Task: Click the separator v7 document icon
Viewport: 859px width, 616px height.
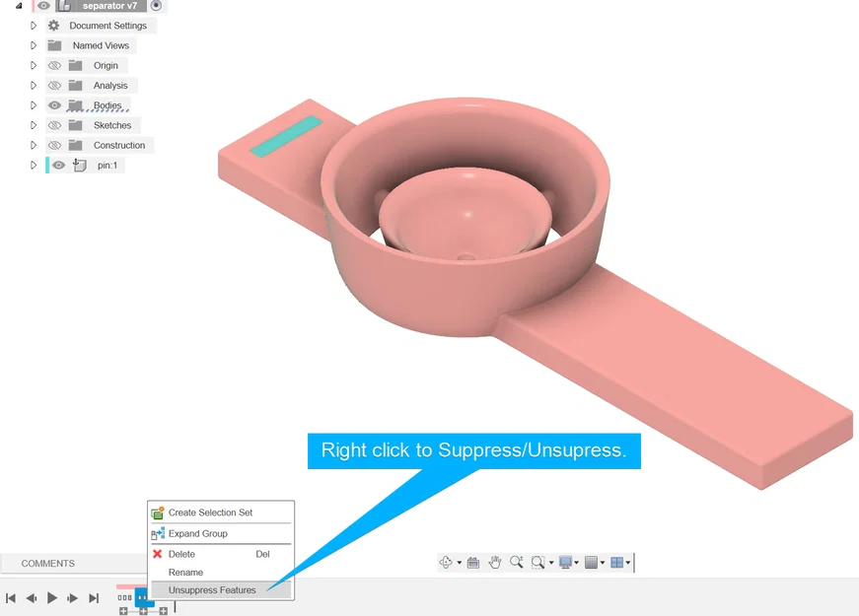Action: [65, 6]
